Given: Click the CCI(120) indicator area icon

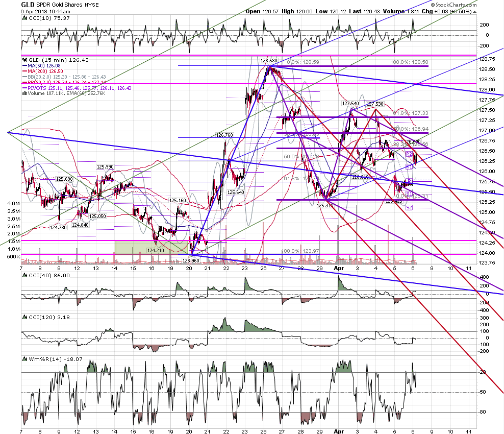Looking at the screenshot, I should click(x=25, y=317).
